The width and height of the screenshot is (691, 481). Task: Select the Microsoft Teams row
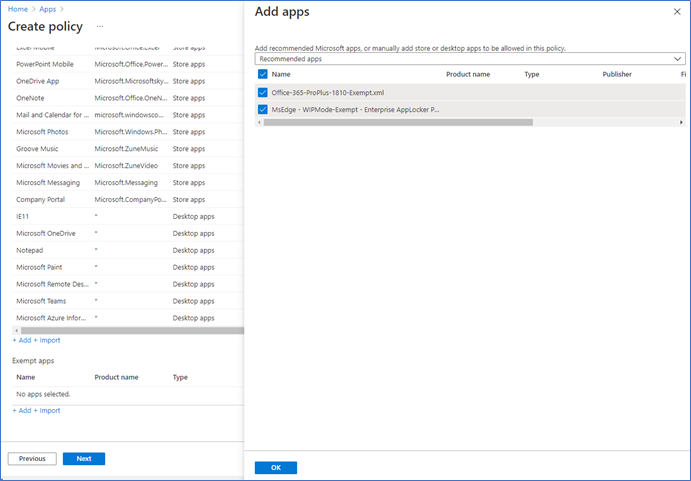[x=128, y=301]
